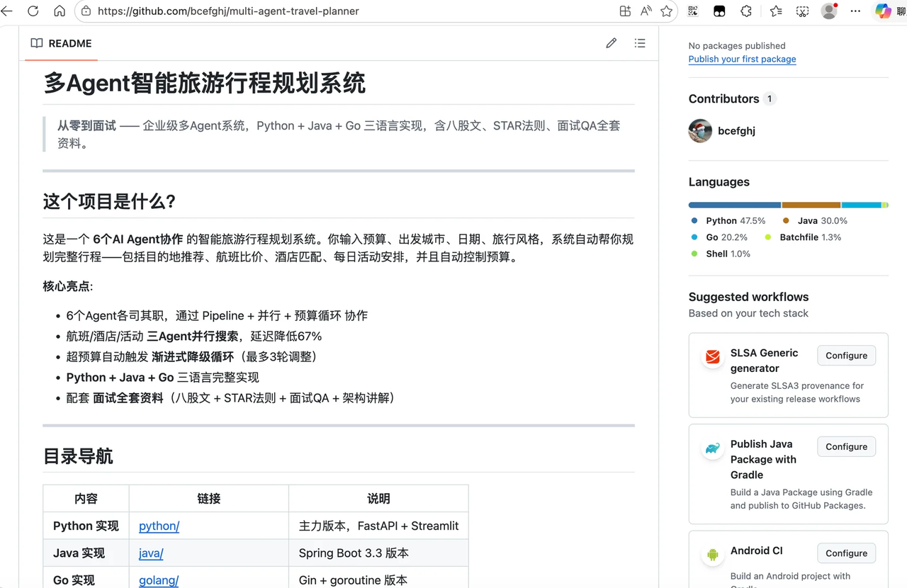
Task: Open the 'Shell 1.0%' language entry
Action: point(720,254)
